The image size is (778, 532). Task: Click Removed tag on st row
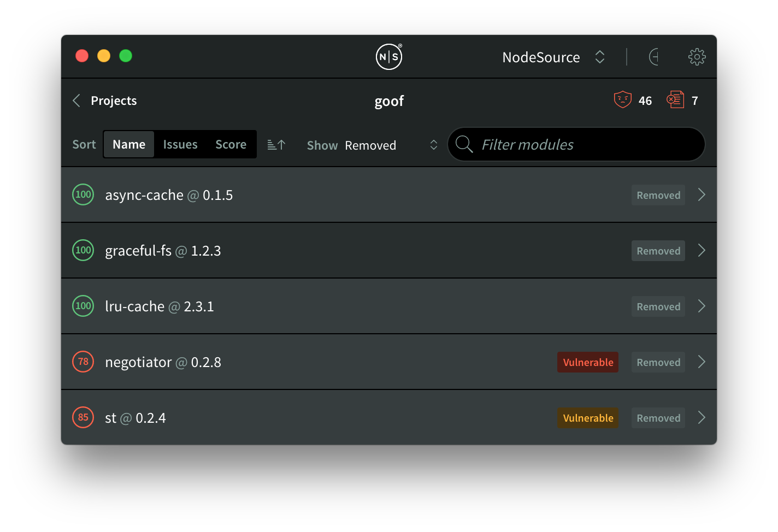pos(658,418)
